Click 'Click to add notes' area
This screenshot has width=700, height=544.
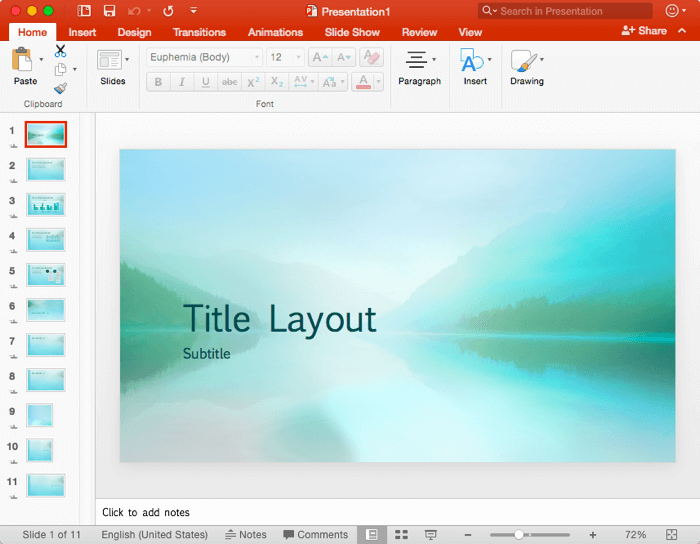(x=146, y=512)
